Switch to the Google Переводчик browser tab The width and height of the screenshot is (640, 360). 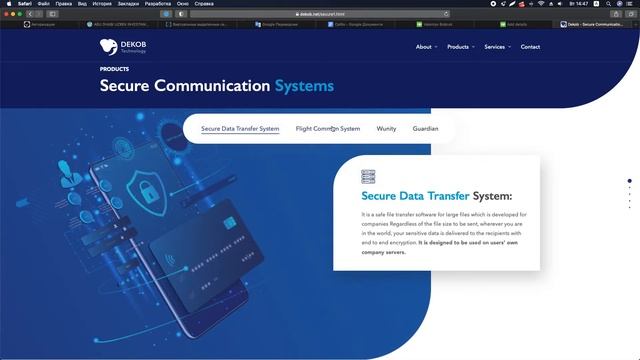[x=276, y=24]
